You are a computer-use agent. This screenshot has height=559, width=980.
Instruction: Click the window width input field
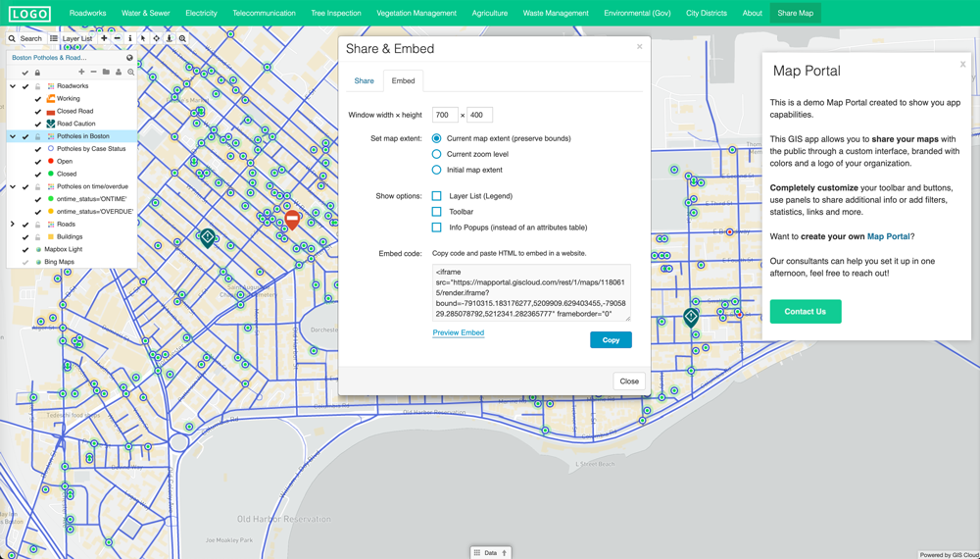click(x=444, y=115)
